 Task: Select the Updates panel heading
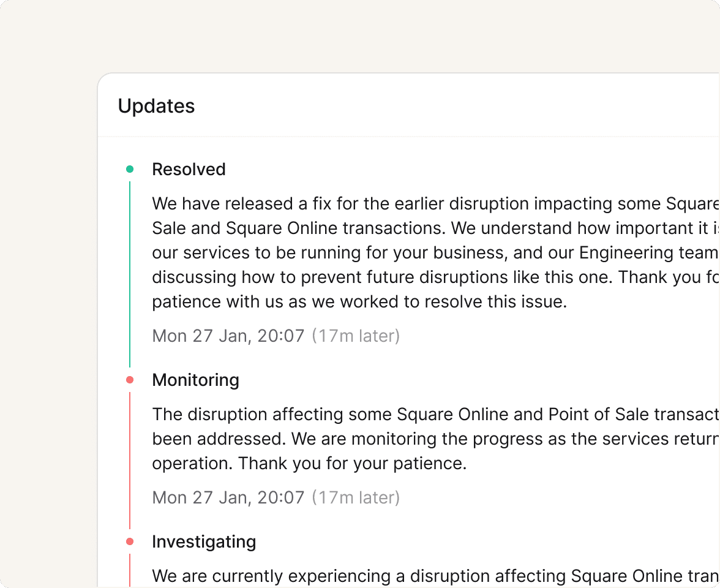[156, 106]
